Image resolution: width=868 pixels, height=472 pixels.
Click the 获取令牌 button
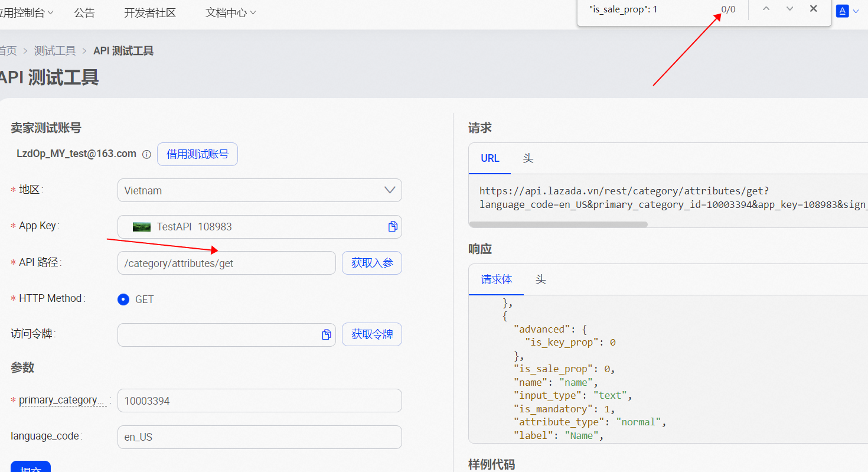pos(372,334)
